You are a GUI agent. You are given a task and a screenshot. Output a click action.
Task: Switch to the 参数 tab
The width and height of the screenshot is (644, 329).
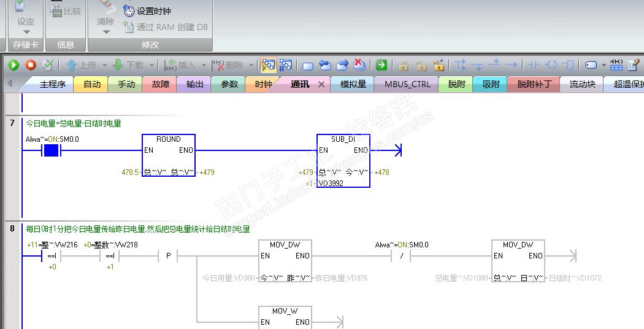coord(229,84)
